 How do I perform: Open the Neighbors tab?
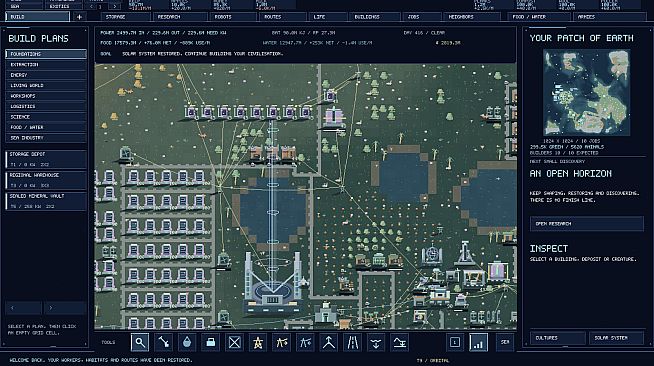[472, 17]
